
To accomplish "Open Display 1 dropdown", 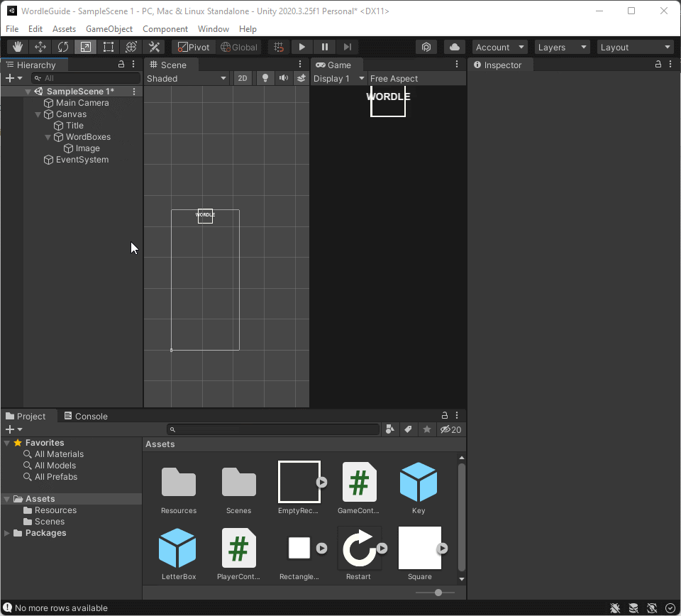I will (339, 78).
